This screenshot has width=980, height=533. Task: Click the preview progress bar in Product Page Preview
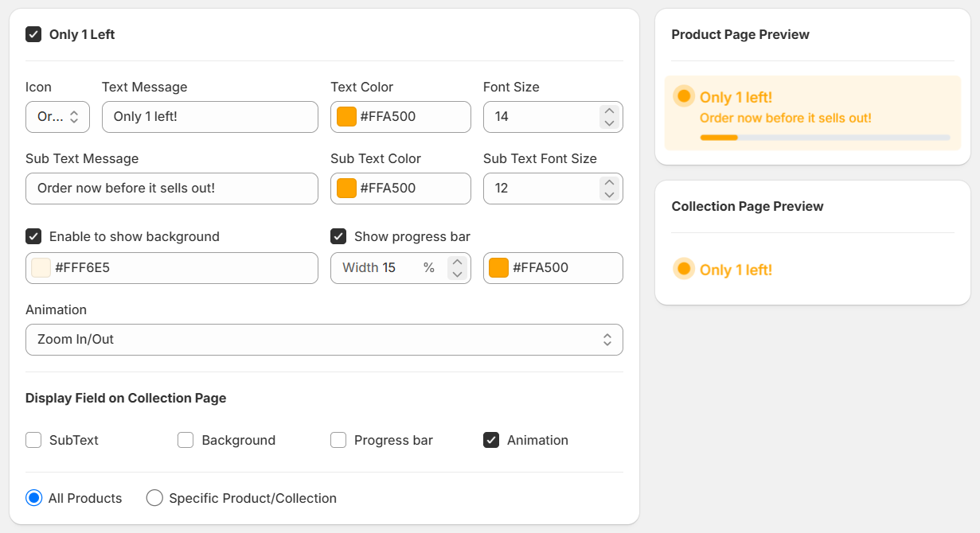[825, 138]
